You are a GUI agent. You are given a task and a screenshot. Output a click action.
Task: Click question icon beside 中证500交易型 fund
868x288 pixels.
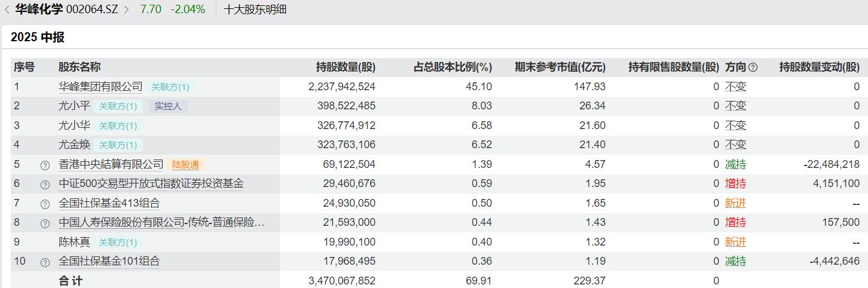(45, 185)
